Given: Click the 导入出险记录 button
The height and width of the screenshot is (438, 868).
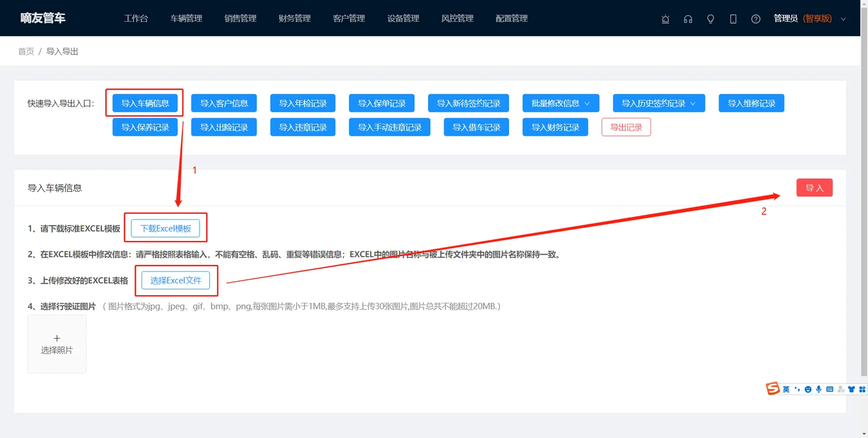Looking at the screenshot, I should (x=224, y=127).
